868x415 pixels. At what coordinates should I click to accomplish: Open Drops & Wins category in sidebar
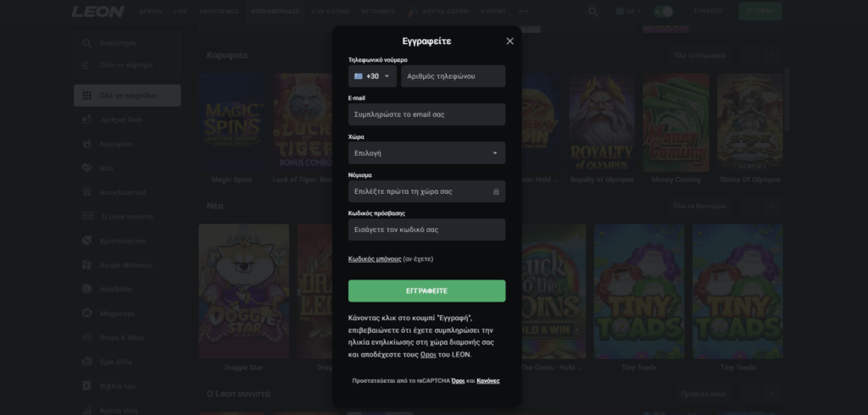127,338
